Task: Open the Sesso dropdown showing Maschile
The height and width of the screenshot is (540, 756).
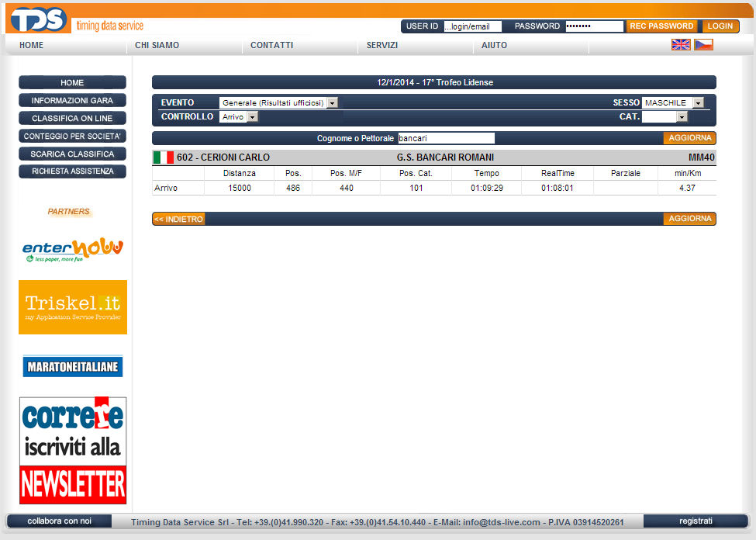Action: 672,102
